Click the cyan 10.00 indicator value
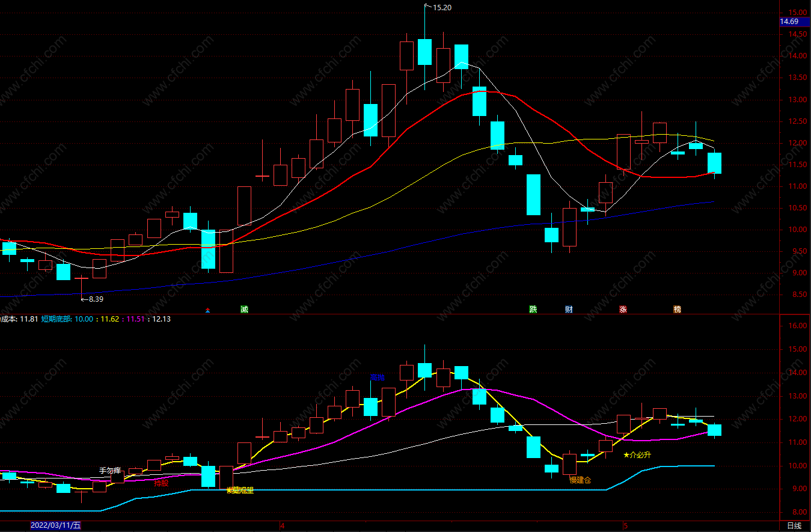Screen dimensions: 811x532 (x=84, y=319)
